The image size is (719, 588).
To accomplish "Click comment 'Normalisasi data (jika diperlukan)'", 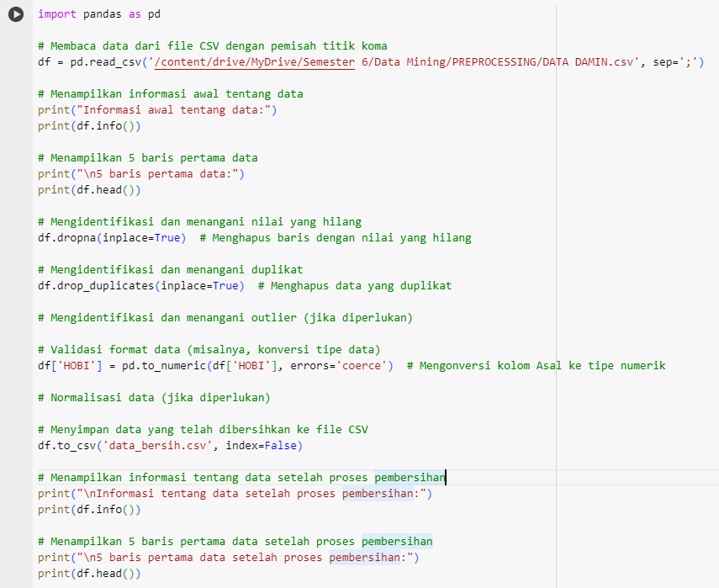I will click(x=154, y=398).
